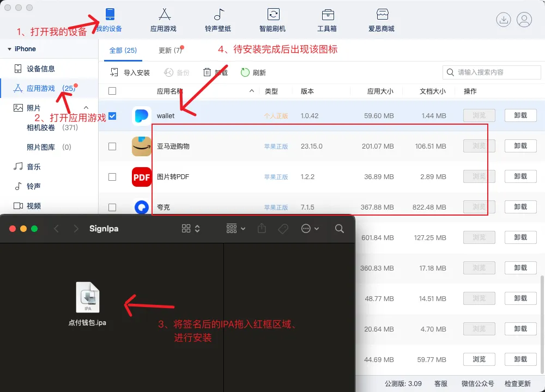Click the Finder search magnifier icon
545x392 pixels.
[x=340, y=229]
